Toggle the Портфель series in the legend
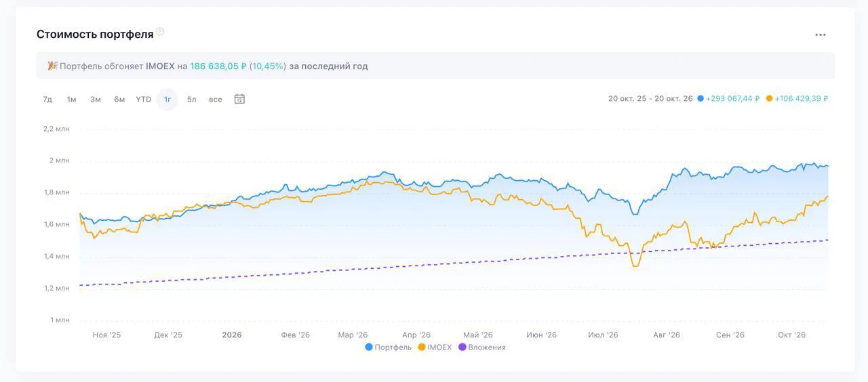Image resolution: width=868 pixels, height=382 pixels. coord(388,347)
